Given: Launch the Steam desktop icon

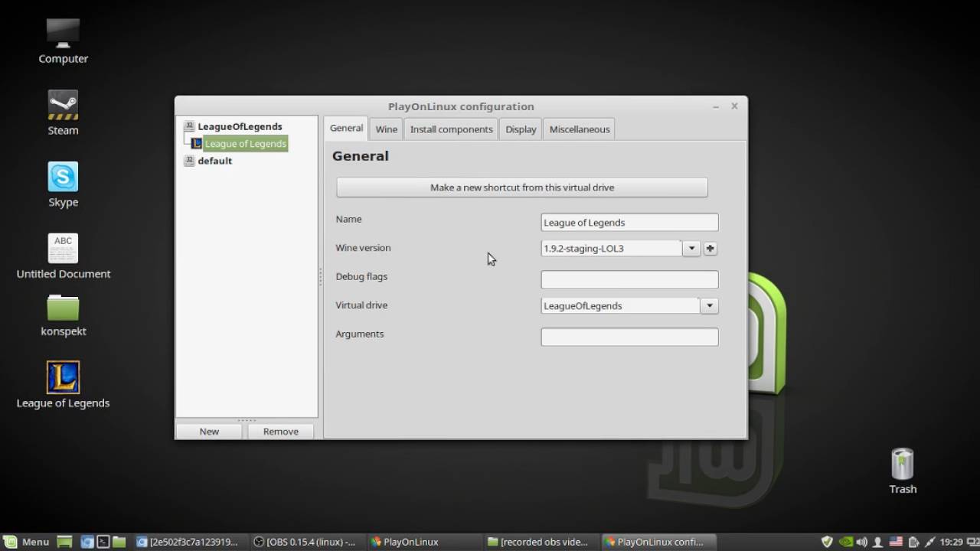Looking at the screenshot, I should point(63,113).
